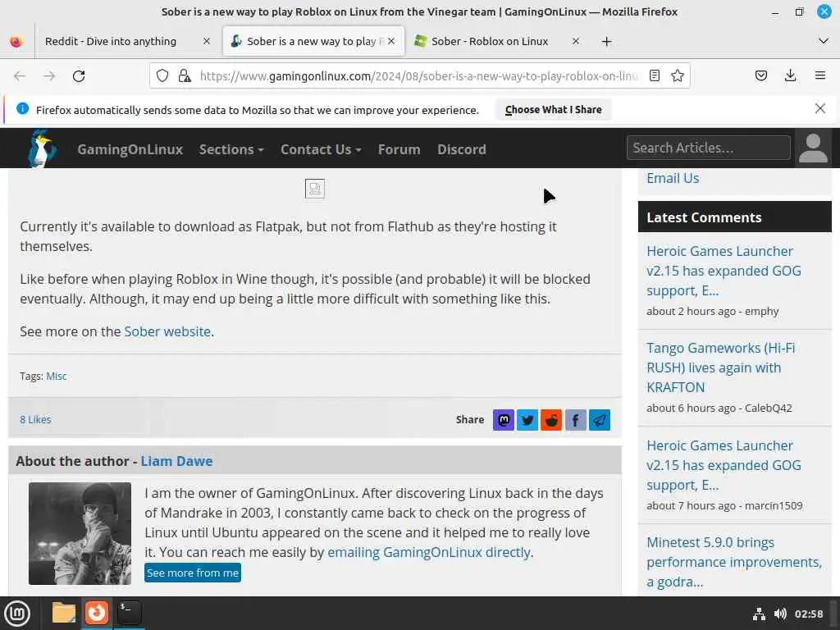This screenshot has width=840, height=630.
Task: Open the Discord navigation item
Action: pyautogui.click(x=462, y=149)
